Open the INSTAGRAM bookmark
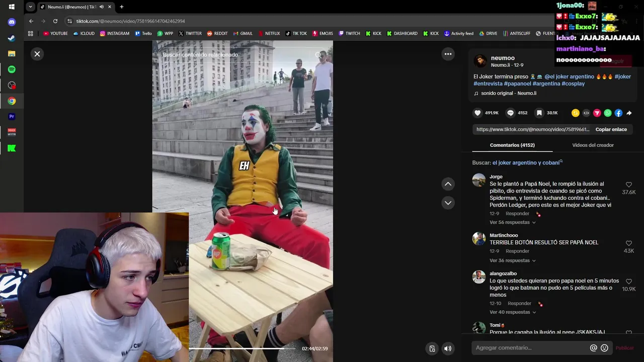 pos(115,34)
